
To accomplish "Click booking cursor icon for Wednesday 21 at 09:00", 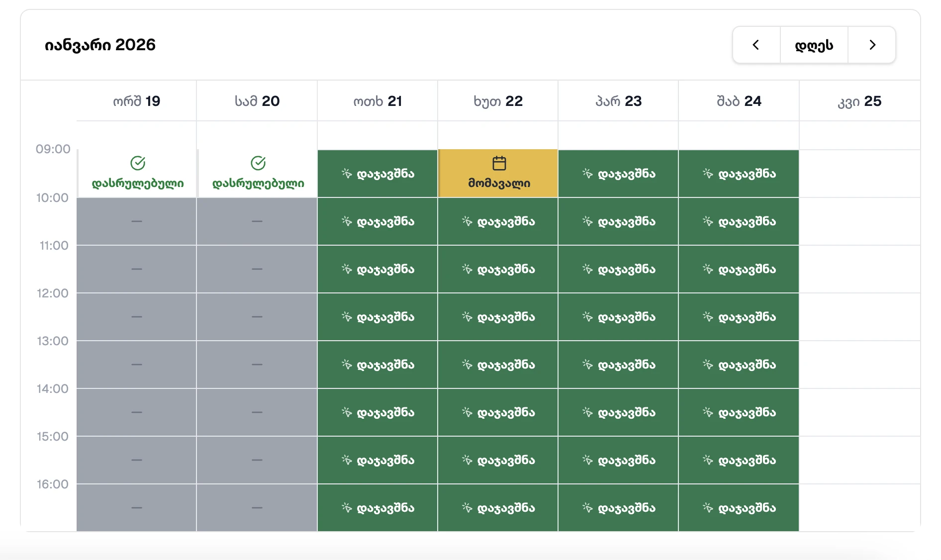I will pyautogui.click(x=347, y=174).
